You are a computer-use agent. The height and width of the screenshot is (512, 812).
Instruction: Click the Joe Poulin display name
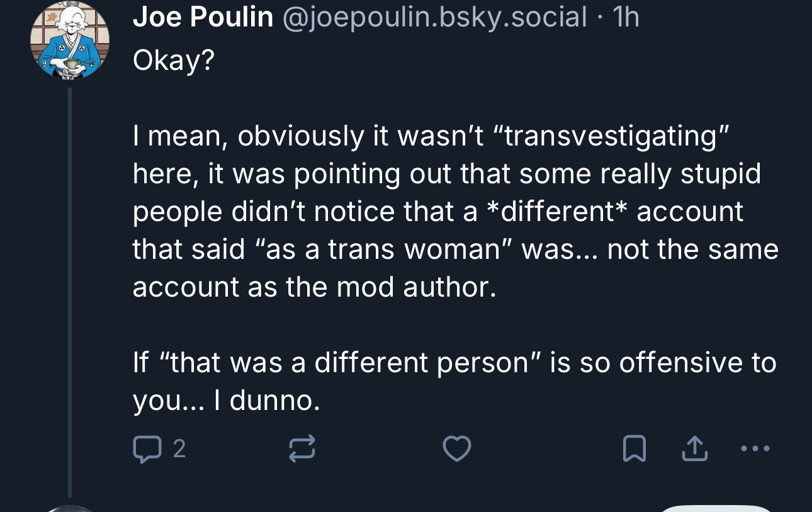(203, 18)
